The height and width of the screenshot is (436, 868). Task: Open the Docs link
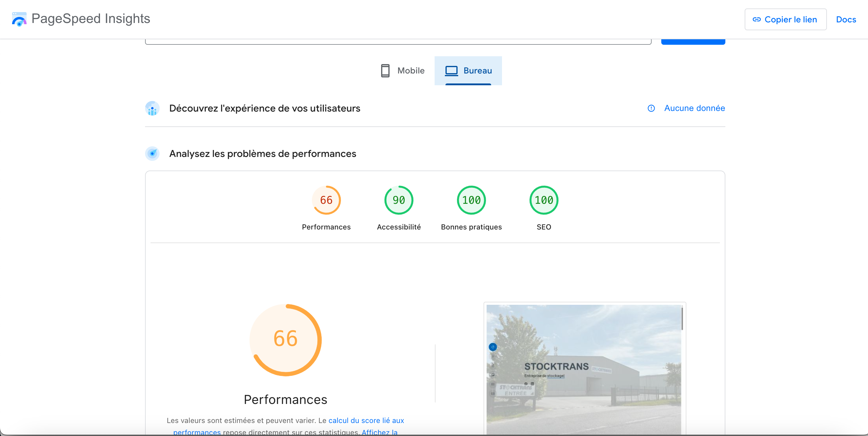point(846,20)
